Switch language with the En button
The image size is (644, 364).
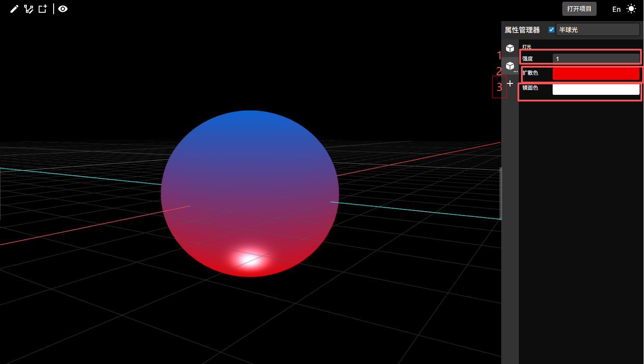[x=616, y=9]
